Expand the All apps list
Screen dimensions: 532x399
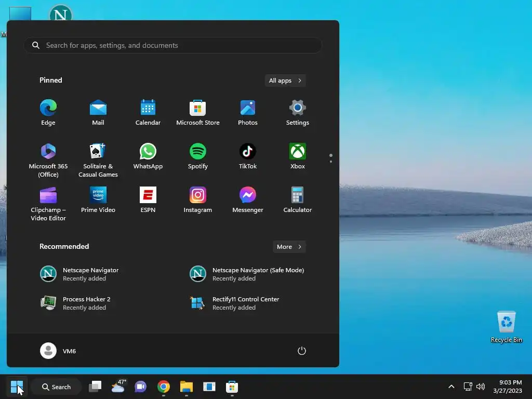285,81
